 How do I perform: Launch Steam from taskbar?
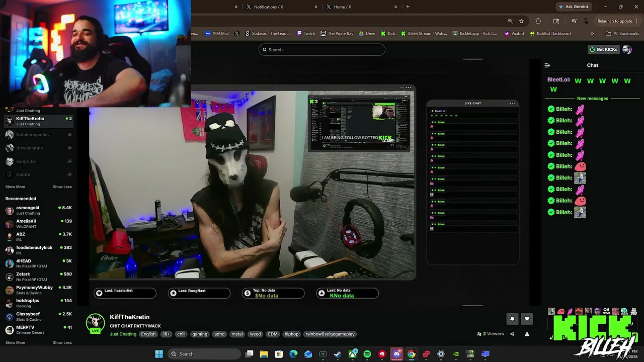(338, 354)
